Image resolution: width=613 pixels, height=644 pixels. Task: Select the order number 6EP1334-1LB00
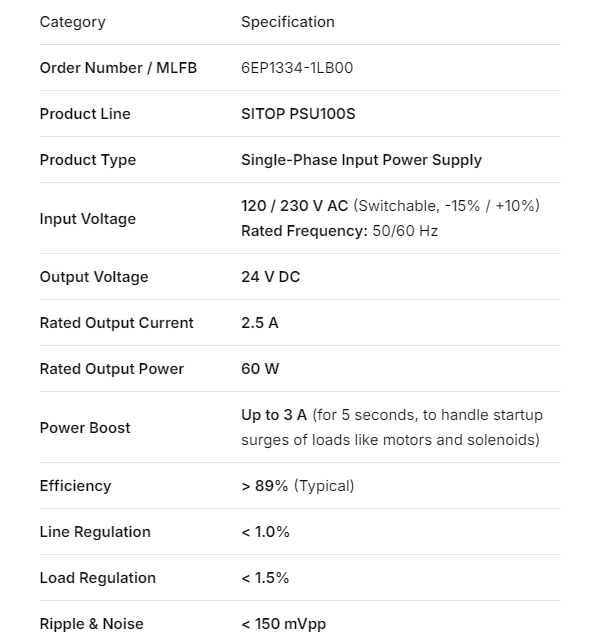click(x=297, y=68)
